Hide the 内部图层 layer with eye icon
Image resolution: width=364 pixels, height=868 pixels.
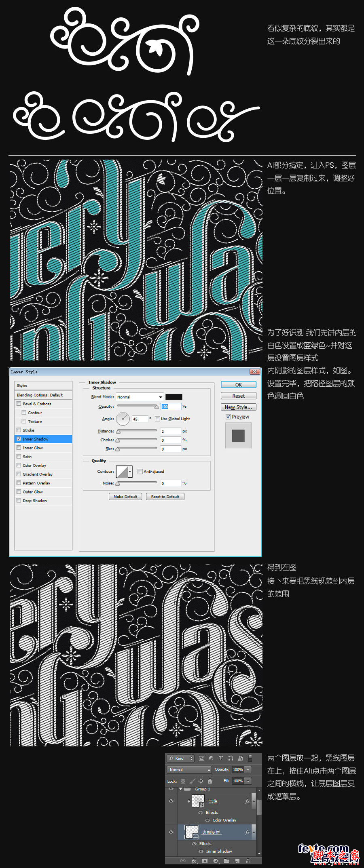(171, 832)
